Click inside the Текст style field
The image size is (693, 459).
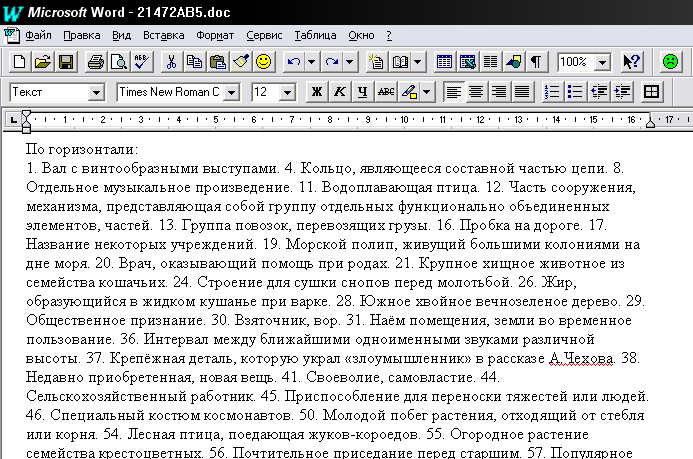49,92
